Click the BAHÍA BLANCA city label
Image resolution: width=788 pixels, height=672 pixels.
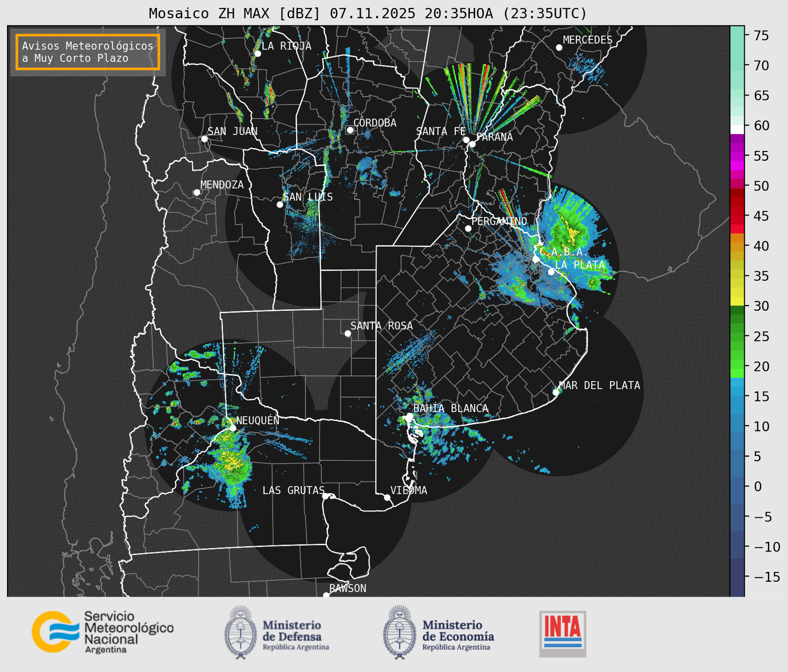point(451,408)
